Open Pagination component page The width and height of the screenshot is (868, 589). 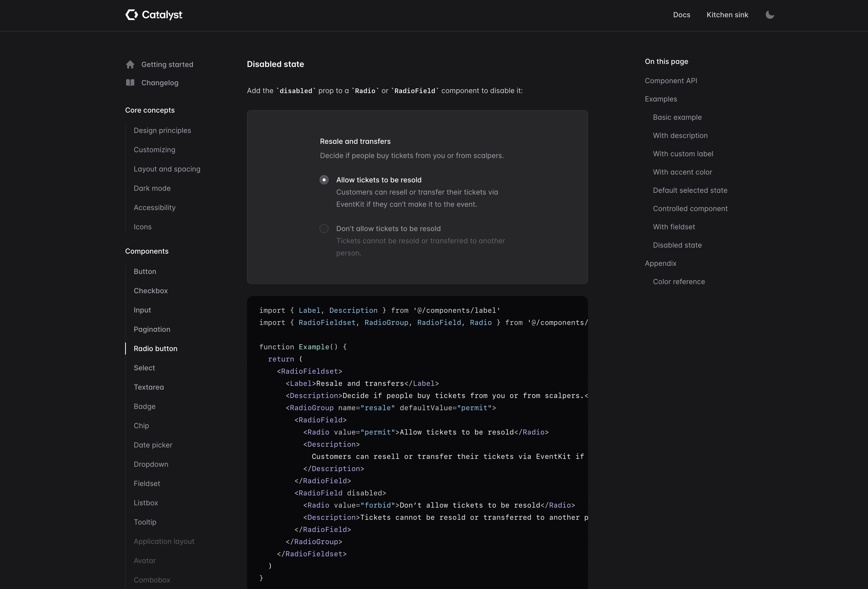click(152, 330)
